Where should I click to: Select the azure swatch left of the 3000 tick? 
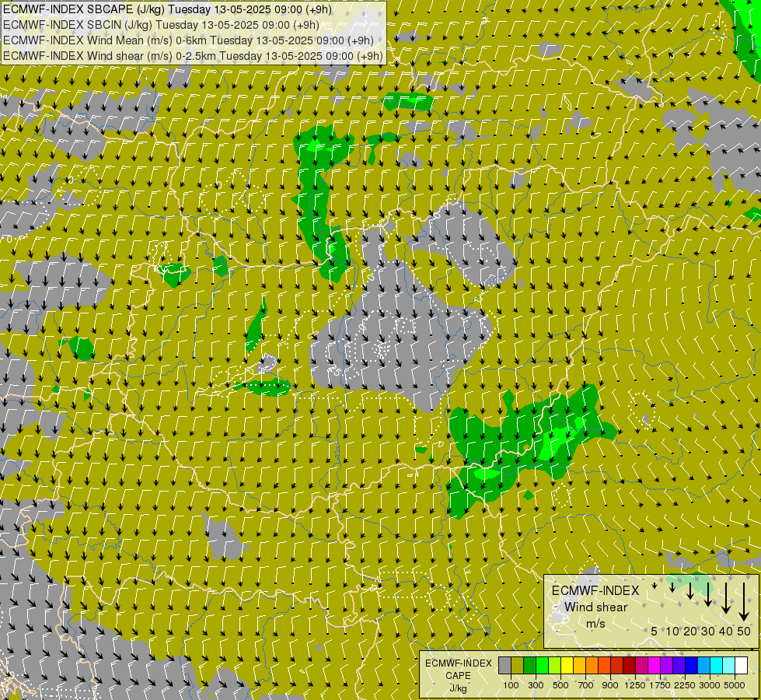[703, 665]
